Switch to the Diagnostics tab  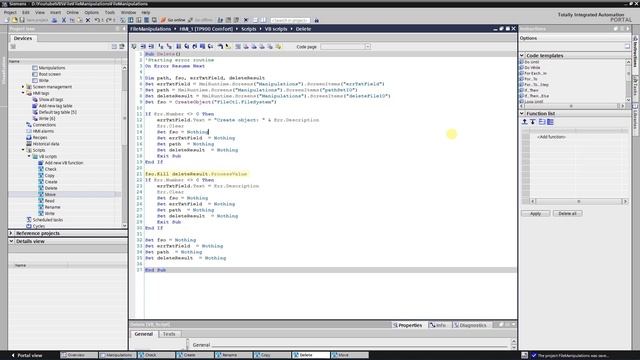470,325
